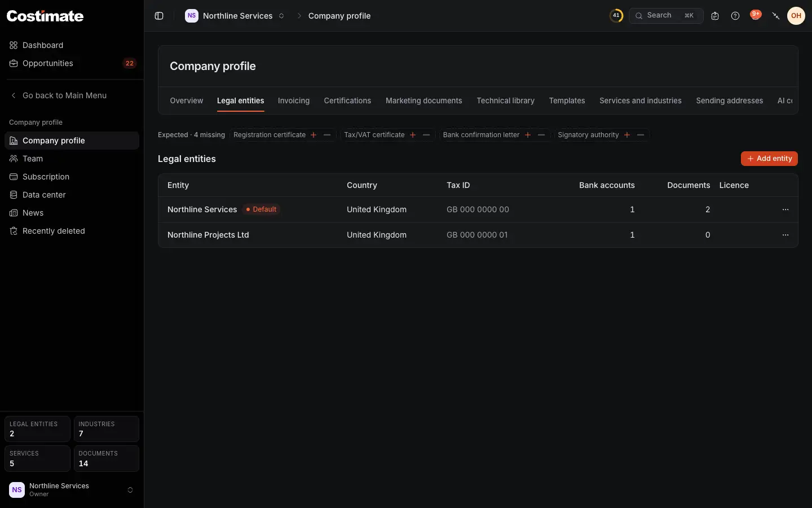Open Subscription in the sidebar
Screen dimensions: 812x508
(72, 177)
